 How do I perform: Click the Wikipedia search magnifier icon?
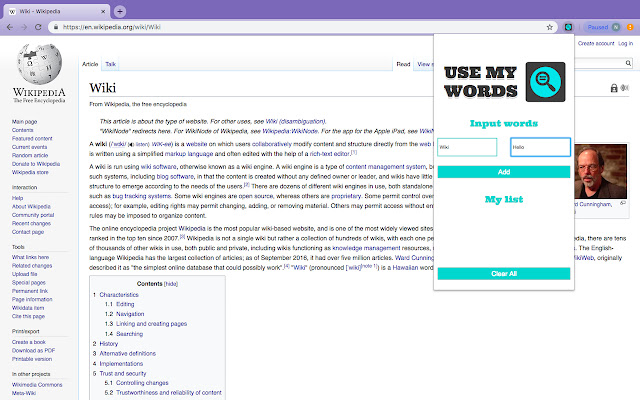(628, 63)
